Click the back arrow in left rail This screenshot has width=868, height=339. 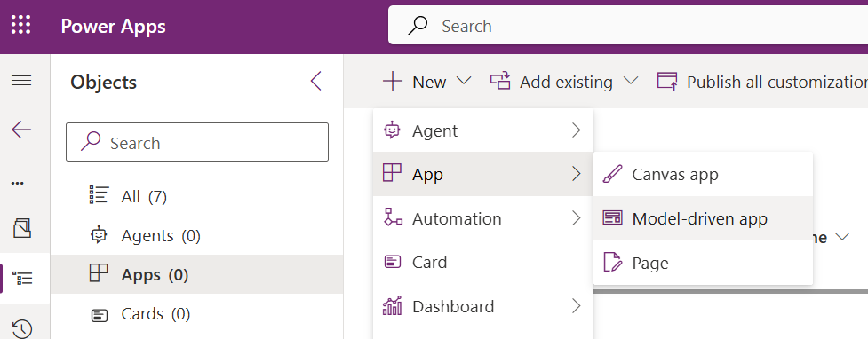pos(21,130)
